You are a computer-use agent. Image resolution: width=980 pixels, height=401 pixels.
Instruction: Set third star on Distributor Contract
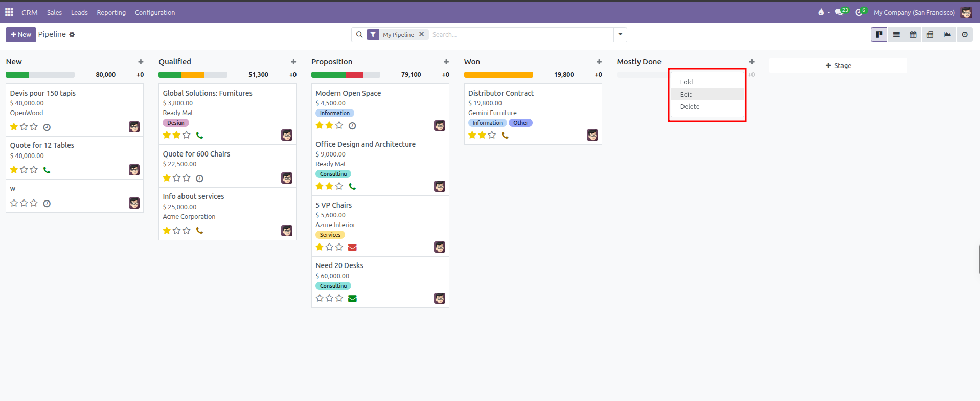[x=492, y=135]
